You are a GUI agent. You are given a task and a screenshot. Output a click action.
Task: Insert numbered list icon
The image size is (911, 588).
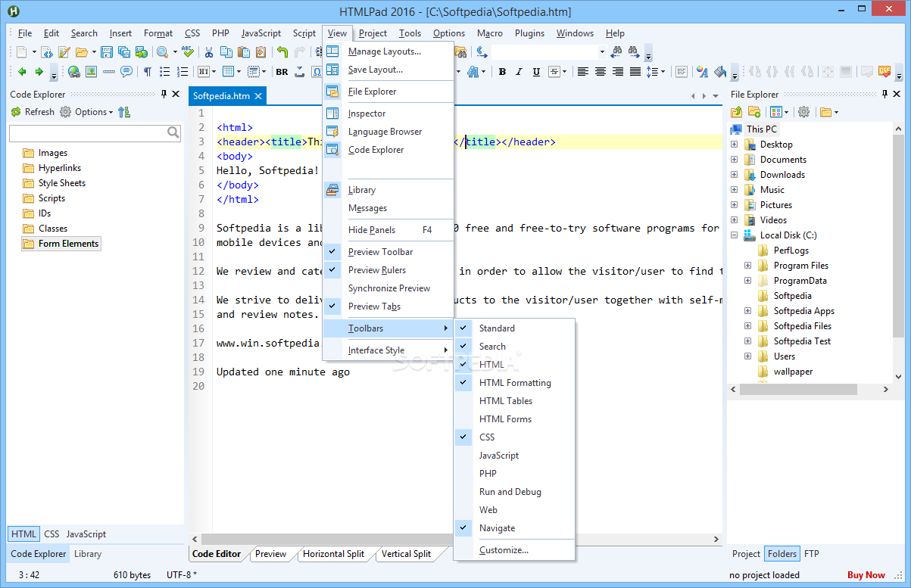pos(182,72)
